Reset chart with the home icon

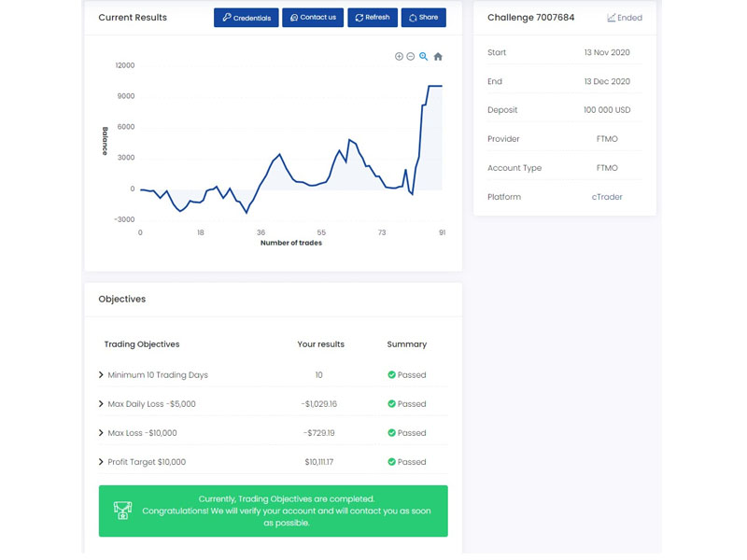pos(438,57)
